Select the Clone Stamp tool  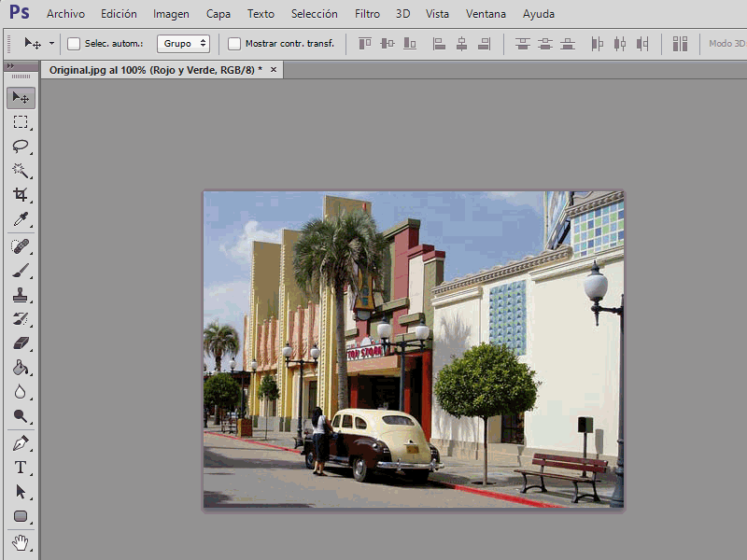coord(21,295)
